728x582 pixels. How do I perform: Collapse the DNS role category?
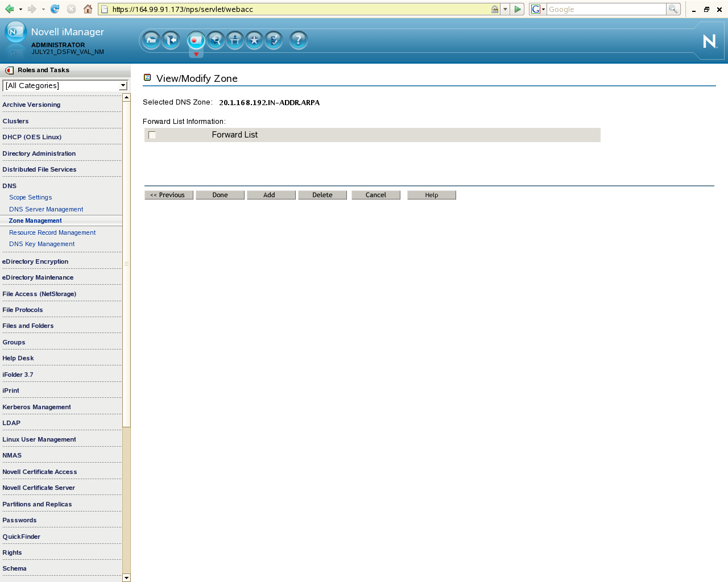(10, 186)
